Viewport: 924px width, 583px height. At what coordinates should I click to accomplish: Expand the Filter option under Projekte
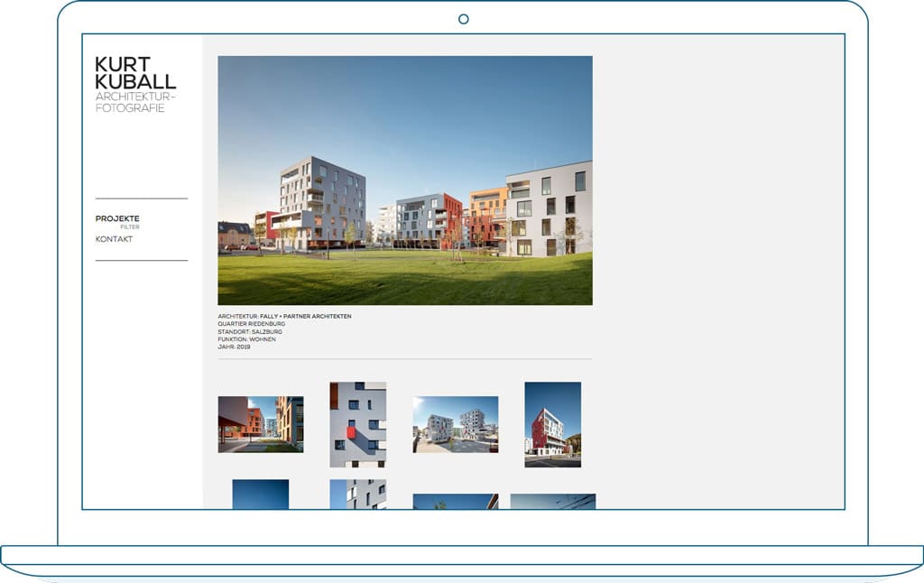click(130, 227)
